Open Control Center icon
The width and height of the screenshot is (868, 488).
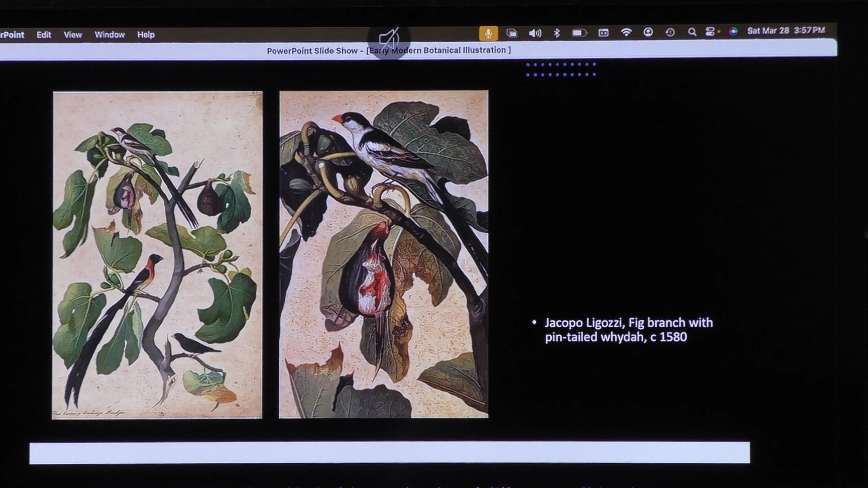tap(710, 32)
